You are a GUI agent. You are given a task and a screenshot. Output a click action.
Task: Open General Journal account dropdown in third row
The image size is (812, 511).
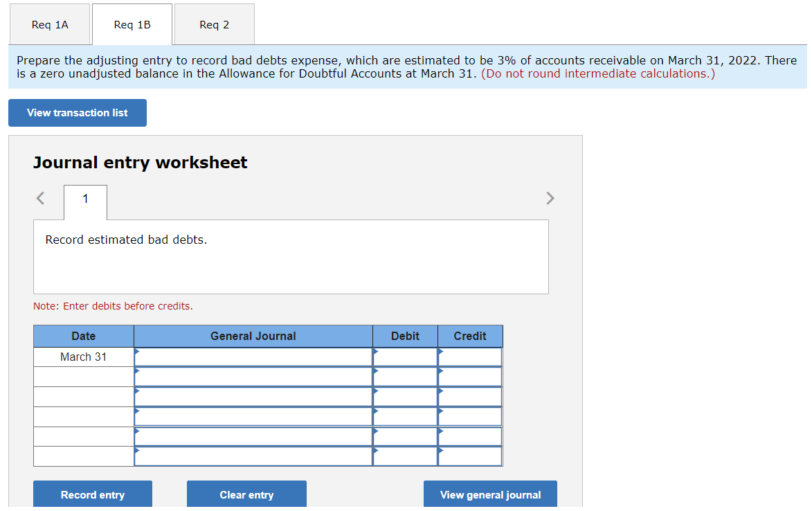253,397
